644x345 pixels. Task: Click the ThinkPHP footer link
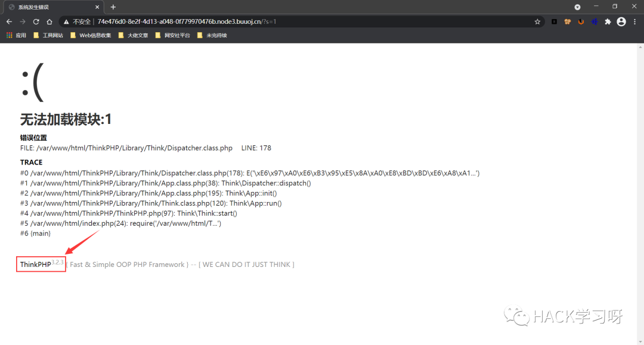[35, 265]
